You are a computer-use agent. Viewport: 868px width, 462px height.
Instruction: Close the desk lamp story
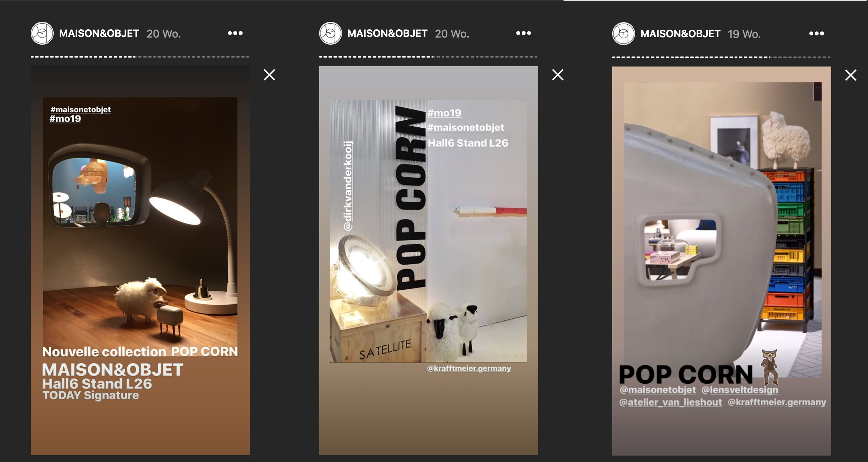pyautogui.click(x=269, y=75)
